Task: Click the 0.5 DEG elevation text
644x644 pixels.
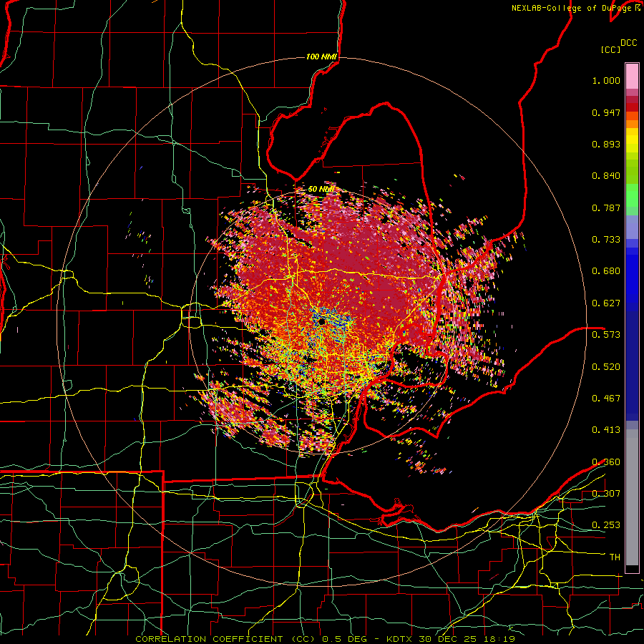Action: pos(345,639)
